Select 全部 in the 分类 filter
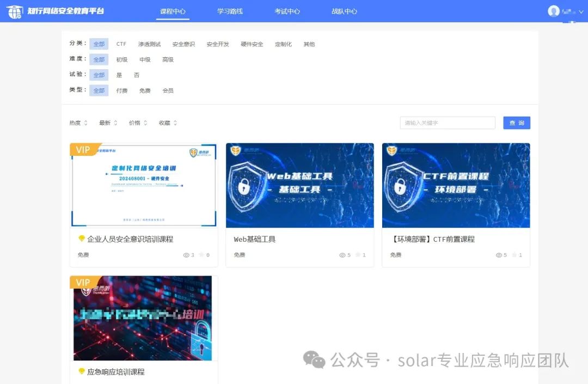The height and width of the screenshot is (384, 588). [99, 44]
